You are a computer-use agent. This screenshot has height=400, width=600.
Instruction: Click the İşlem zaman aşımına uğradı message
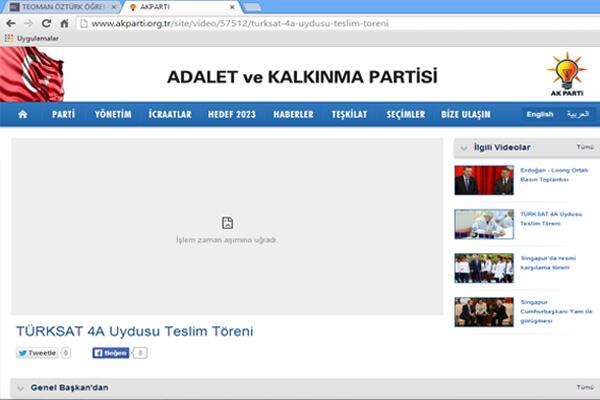point(227,240)
